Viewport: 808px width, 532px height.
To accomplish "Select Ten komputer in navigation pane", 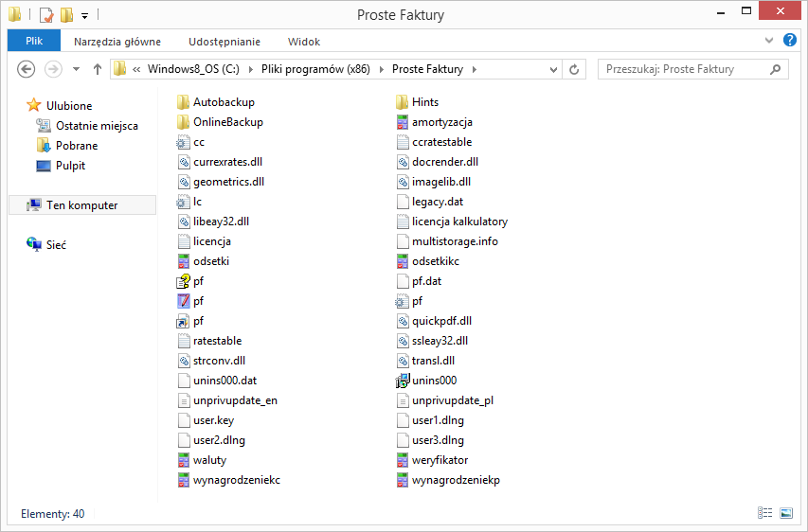I will coord(82,205).
